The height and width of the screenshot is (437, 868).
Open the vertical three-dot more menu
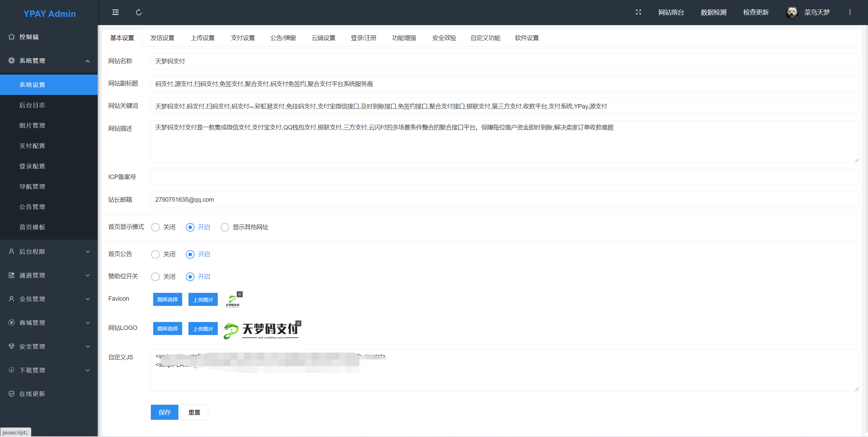click(850, 12)
